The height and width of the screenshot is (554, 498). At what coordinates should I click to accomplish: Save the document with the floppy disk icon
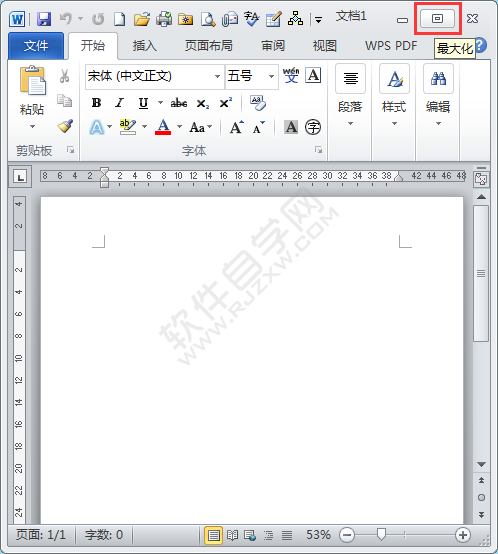[44, 19]
